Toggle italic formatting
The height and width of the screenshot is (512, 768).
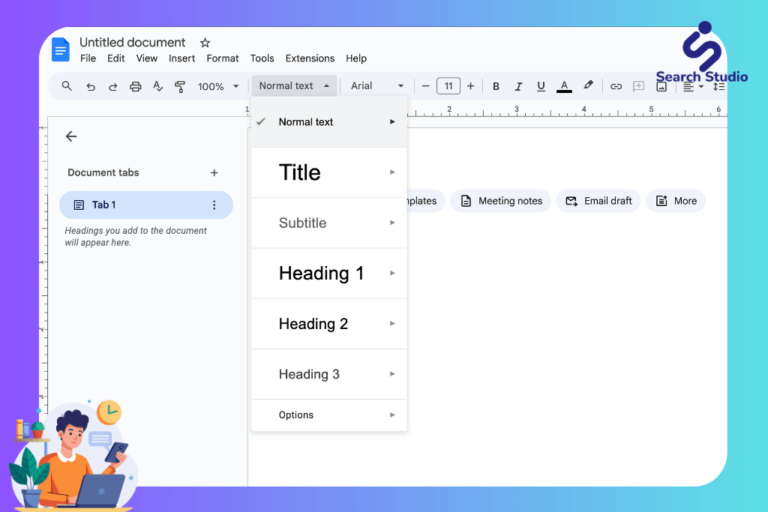(518, 86)
